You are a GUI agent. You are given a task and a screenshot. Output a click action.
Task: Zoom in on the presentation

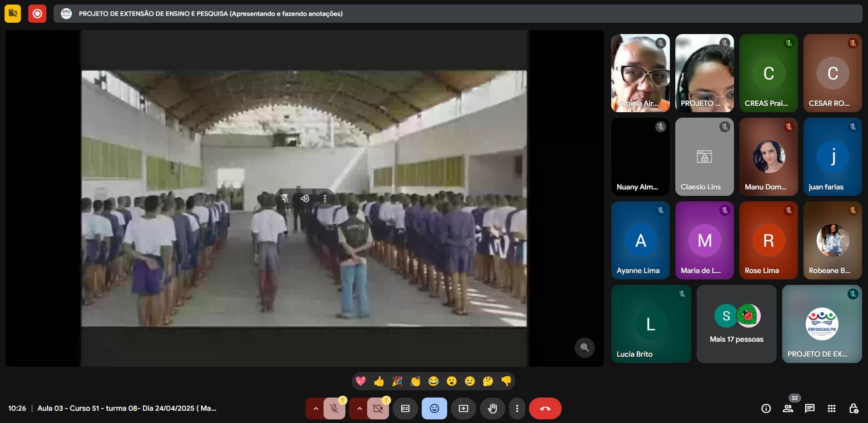[x=584, y=348]
